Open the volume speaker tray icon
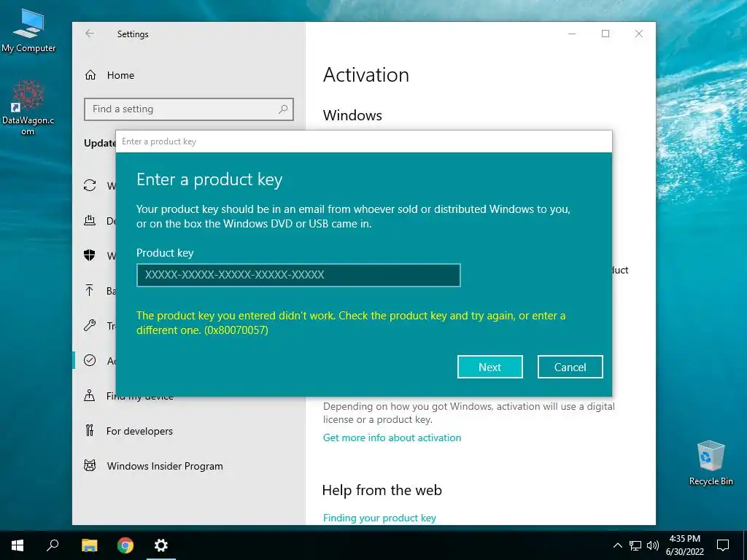The width and height of the screenshot is (747, 560). click(653, 545)
